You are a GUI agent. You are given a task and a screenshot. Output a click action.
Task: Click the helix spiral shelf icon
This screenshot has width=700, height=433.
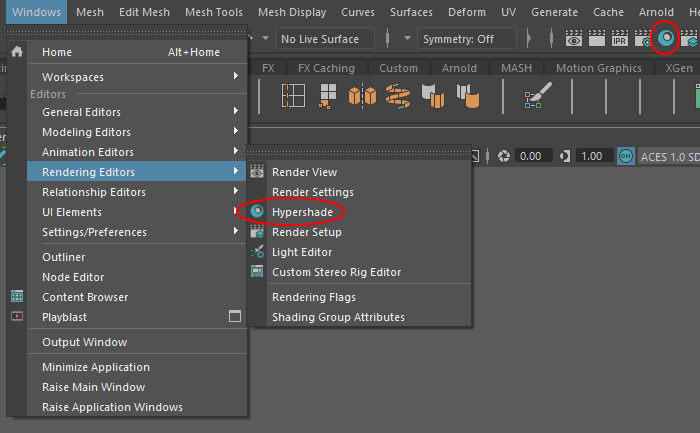(398, 96)
